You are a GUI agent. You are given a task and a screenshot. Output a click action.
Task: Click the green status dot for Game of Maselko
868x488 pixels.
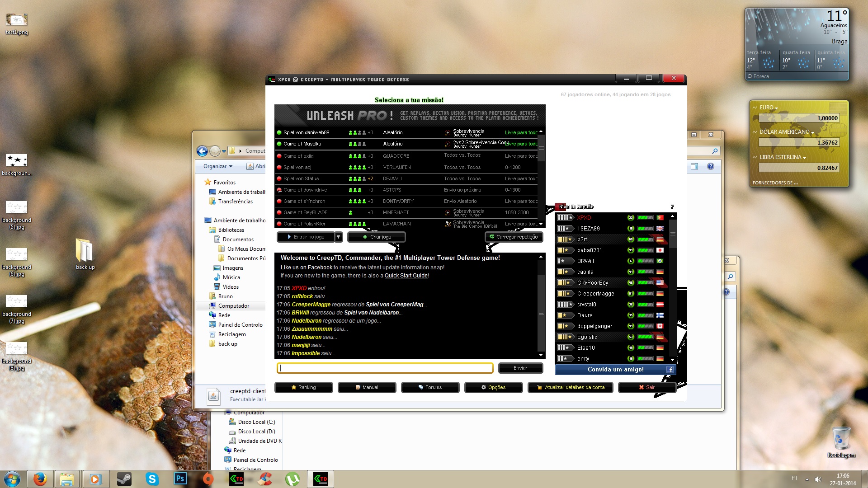click(x=279, y=144)
